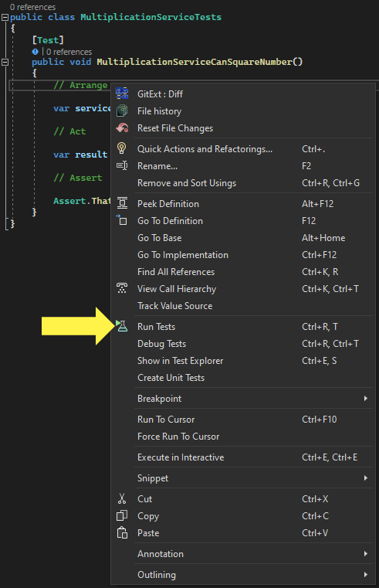379x588 pixels.
Task: Expand the Annotation submenu arrow
Action: (366, 553)
